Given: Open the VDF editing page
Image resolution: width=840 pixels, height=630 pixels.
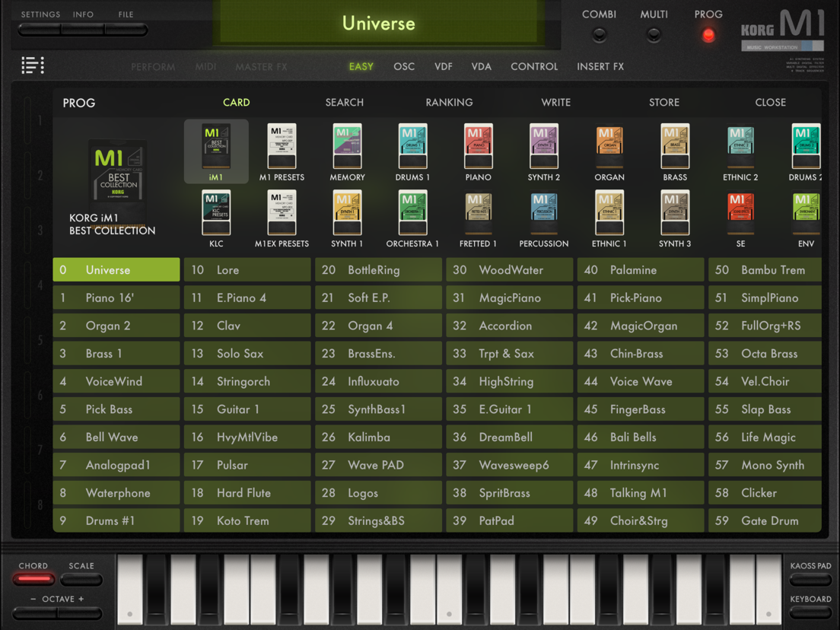Looking at the screenshot, I should (443, 67).
